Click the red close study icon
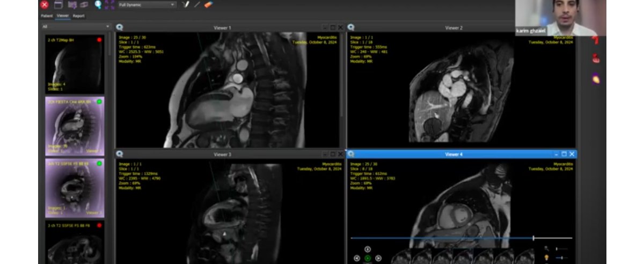 tap(45, 4)
